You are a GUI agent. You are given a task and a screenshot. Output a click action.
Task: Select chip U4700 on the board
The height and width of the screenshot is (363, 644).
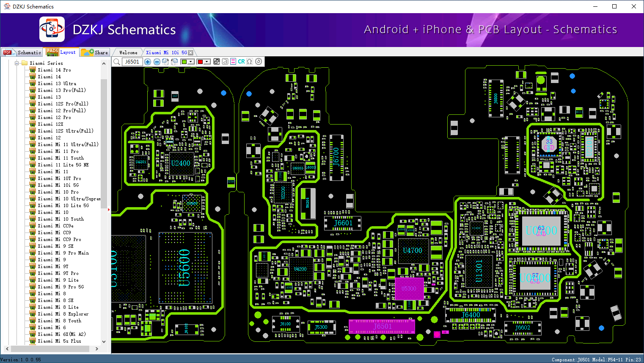(413, 250)
